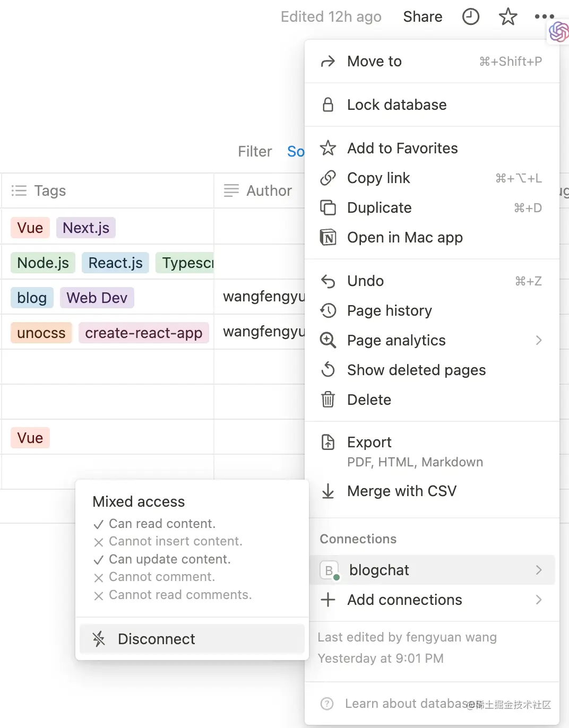Expand the Page analytics submenu arrow
Viewport: 569px width, 728px height.
click(539, 340)
